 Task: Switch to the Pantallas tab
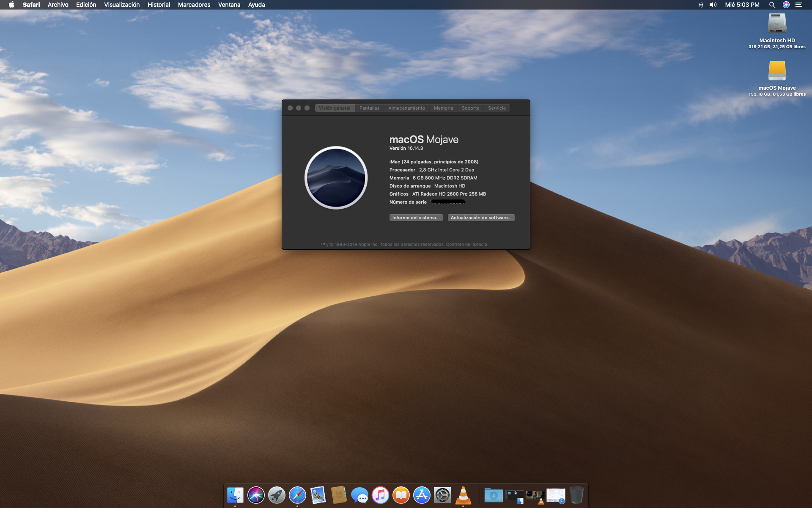[x=369, y=108]
